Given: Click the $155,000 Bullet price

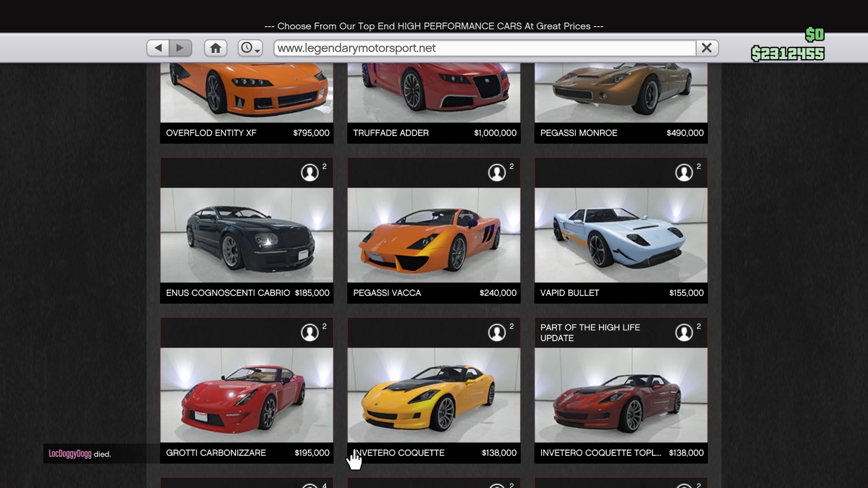Looking at the screenshot, I should 687,293.
